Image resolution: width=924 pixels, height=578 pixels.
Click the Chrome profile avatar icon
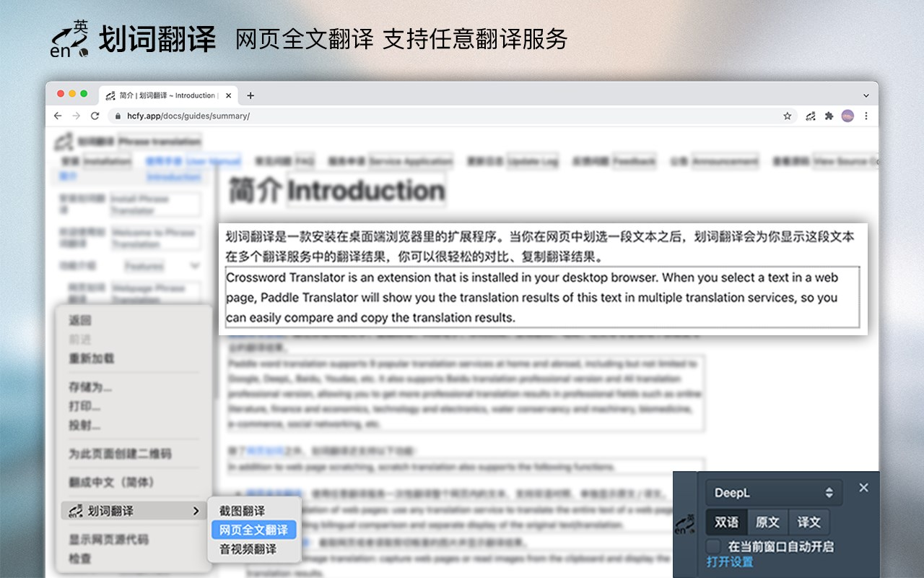click(847, 116)
